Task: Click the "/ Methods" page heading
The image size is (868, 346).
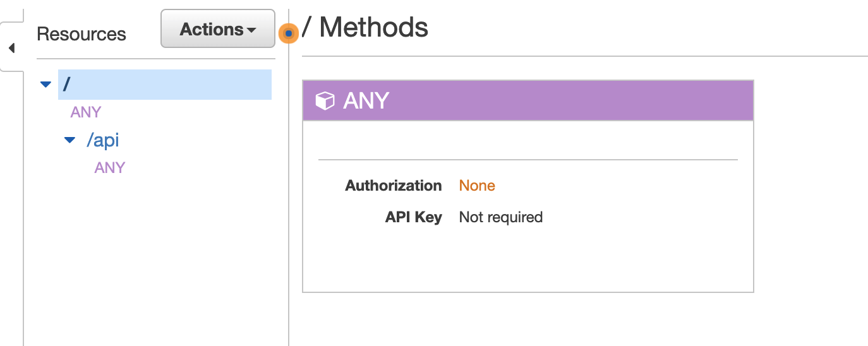Action: point(365,28)
